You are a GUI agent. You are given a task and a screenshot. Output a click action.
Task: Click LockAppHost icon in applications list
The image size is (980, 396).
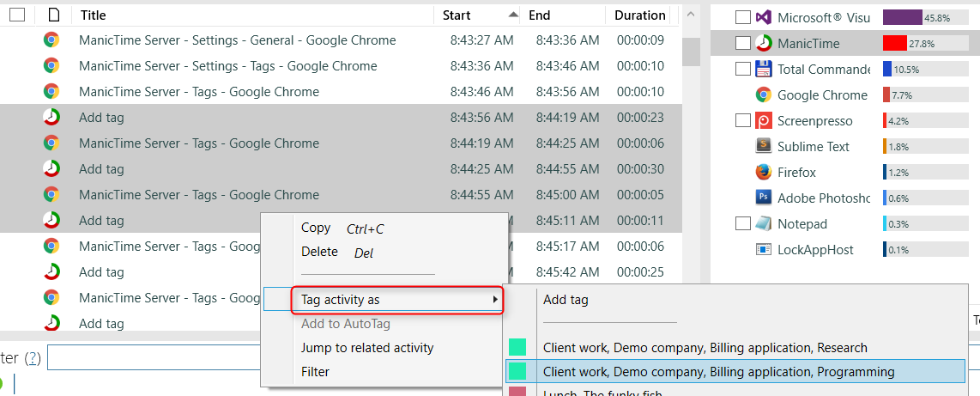coord(763,250)
